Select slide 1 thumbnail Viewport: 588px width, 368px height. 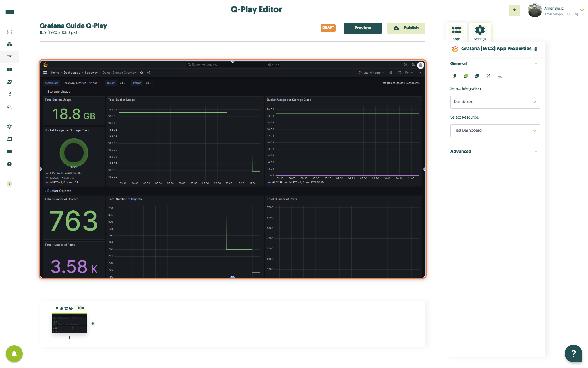coord(69,323)
